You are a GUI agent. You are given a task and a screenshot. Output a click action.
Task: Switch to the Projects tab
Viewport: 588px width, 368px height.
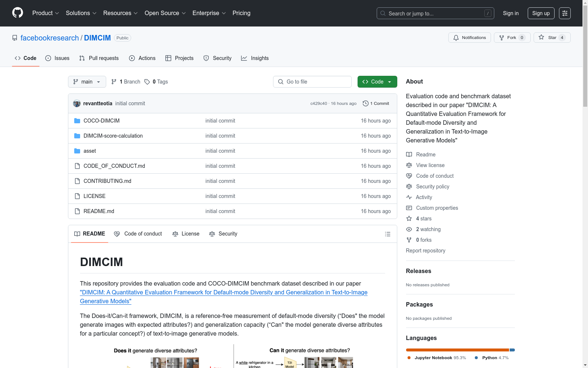pos(179,58)
